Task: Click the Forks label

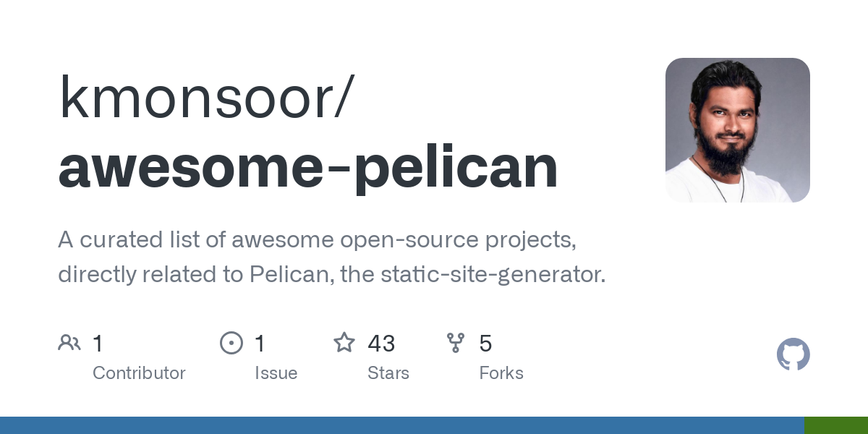Action: pos(501,373)
